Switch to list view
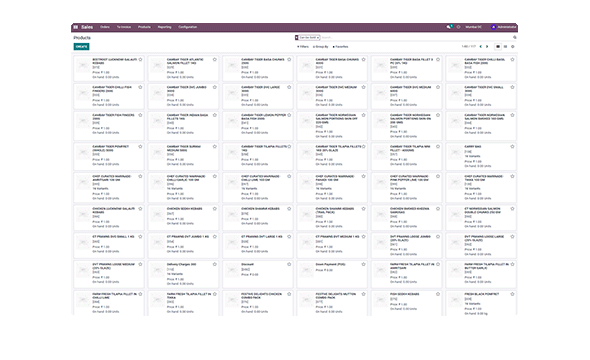 pyautogui.click(x=505, y=47)
